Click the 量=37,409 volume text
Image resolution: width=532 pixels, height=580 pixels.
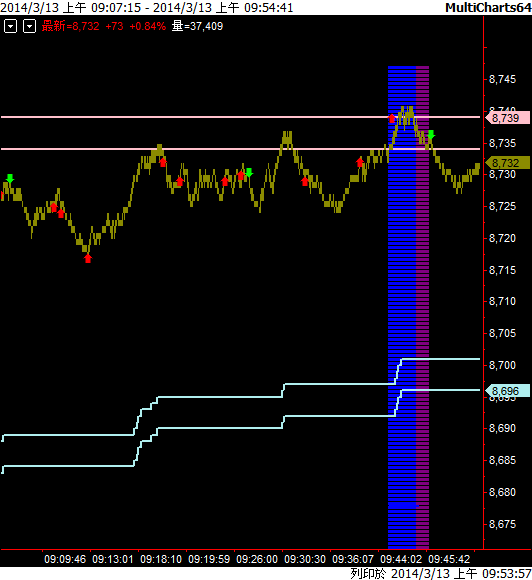[197, 26]
